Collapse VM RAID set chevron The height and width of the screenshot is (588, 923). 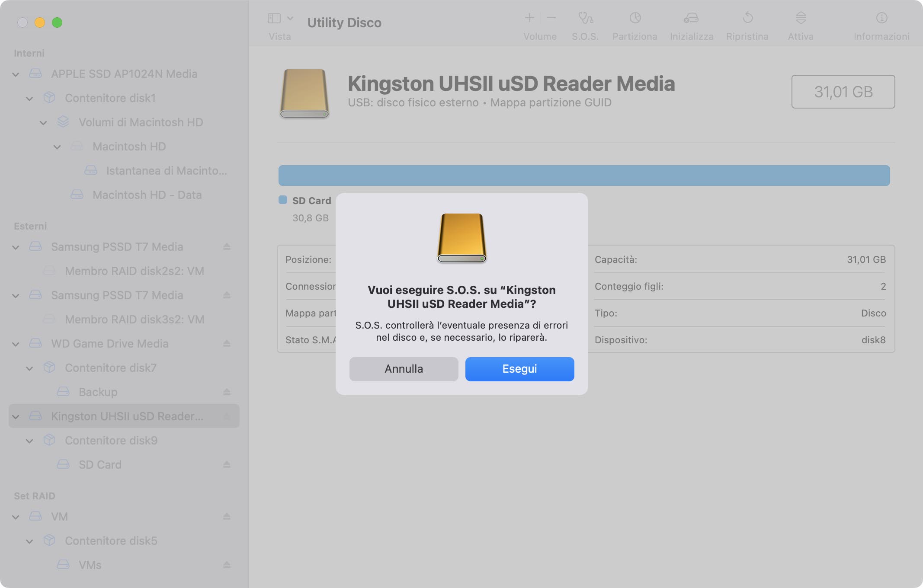(16, 517)
